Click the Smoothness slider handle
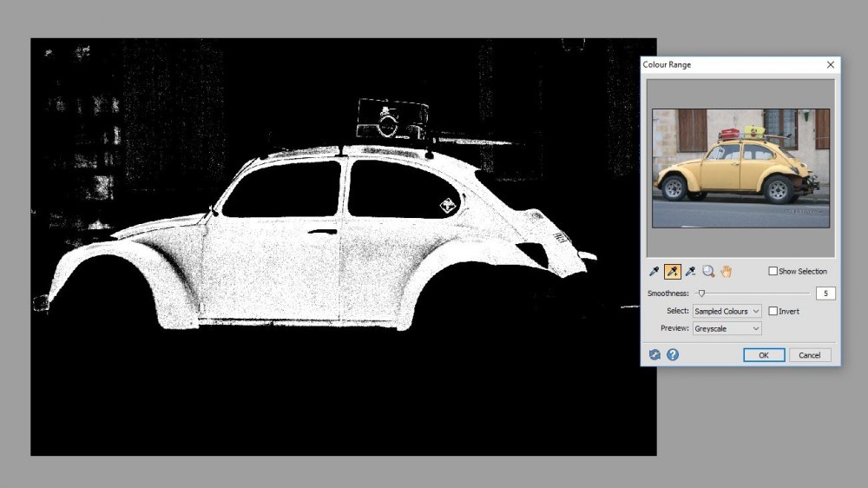The width and height of the screenshot is (868, 488). point(701,293)
